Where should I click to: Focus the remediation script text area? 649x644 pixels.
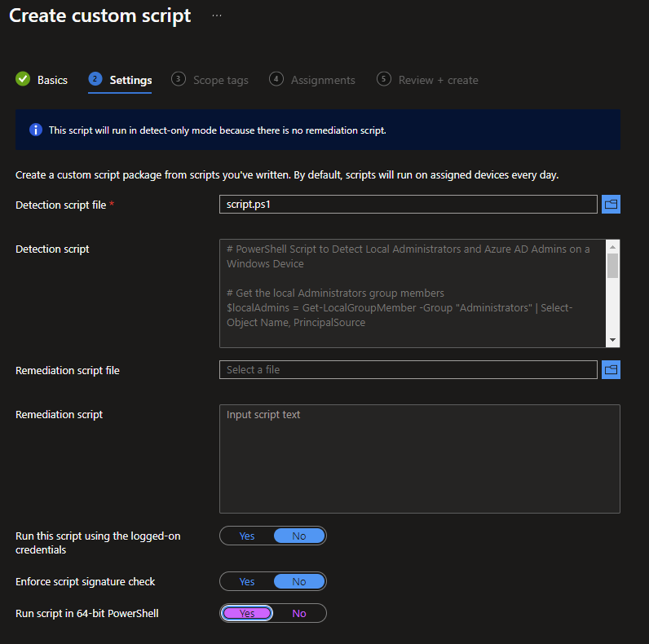pos(420,459)
